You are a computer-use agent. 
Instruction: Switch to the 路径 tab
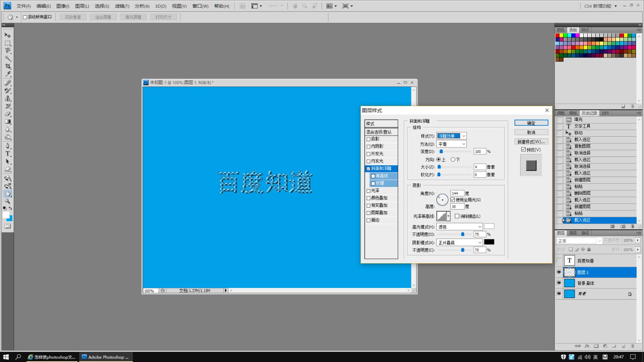[x=585, y=233]
